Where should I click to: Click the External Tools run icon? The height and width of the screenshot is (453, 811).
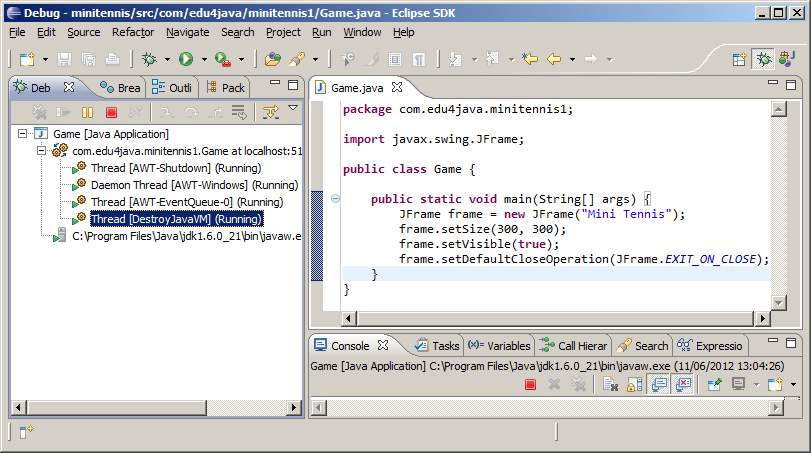click(223, 59)
